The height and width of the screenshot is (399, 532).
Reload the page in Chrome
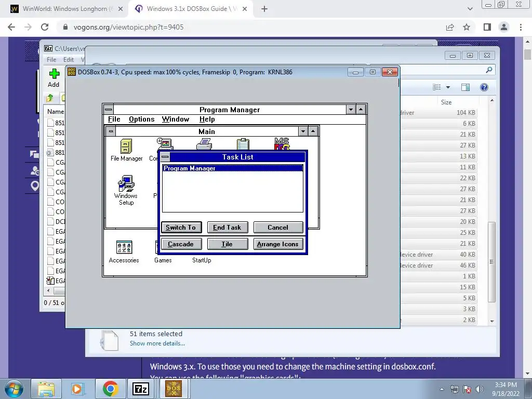(45, 27)
